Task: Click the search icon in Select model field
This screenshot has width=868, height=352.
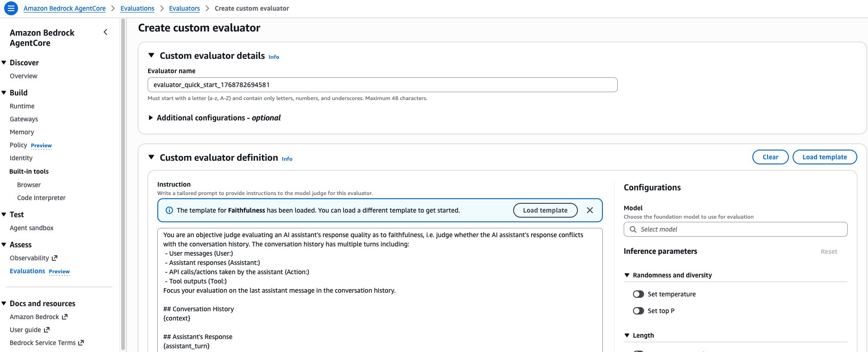Action: [x=633, y=229]
